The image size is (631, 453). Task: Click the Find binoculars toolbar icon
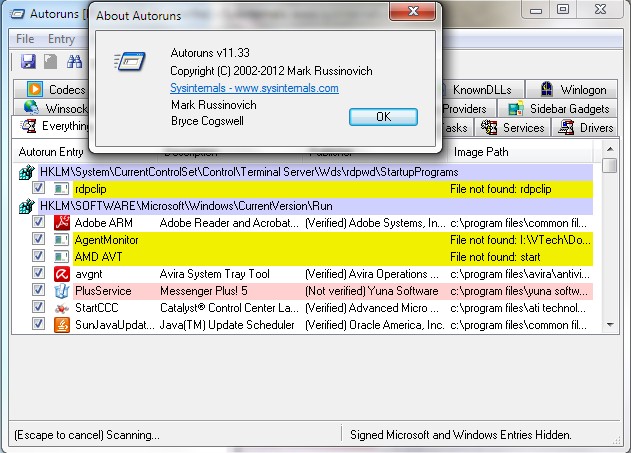pyautogui.click(x=74, y=62)
